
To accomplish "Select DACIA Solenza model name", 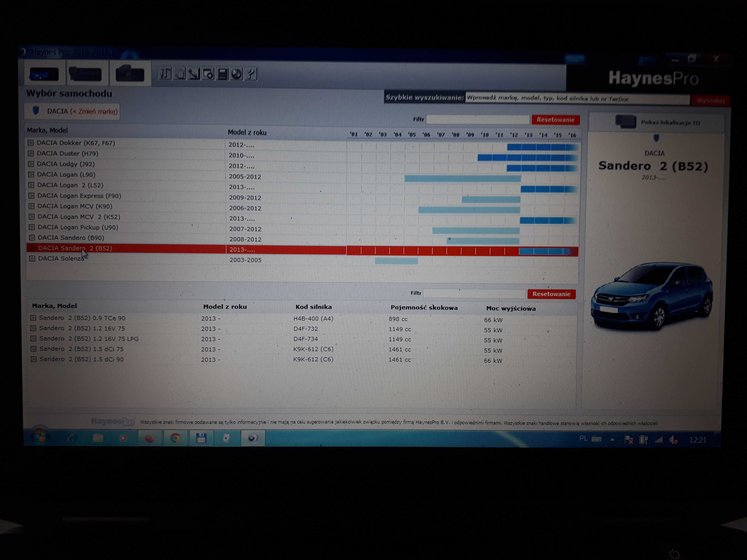I will pos(61,258).
